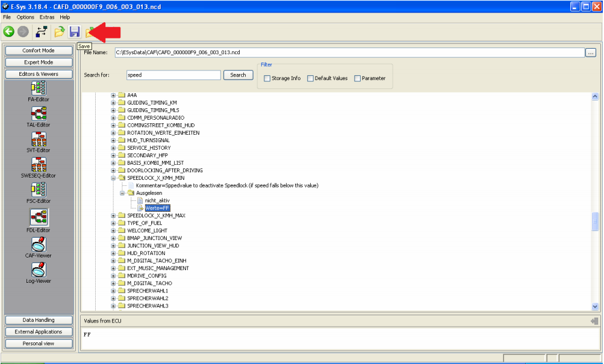Select HUD_TURNSIGNAL in the tree

(148, 140)
